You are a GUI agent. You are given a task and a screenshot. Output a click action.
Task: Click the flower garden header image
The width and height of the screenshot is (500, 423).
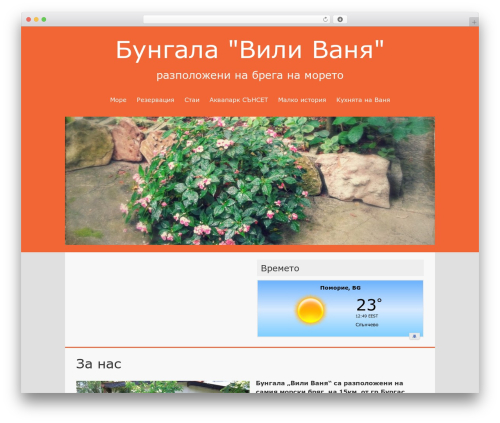(250, 181)
